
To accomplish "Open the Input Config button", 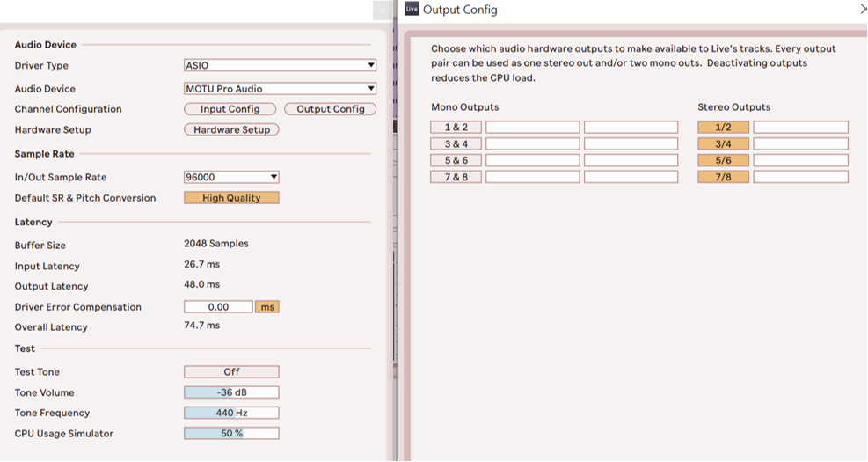I will [230, 109].
